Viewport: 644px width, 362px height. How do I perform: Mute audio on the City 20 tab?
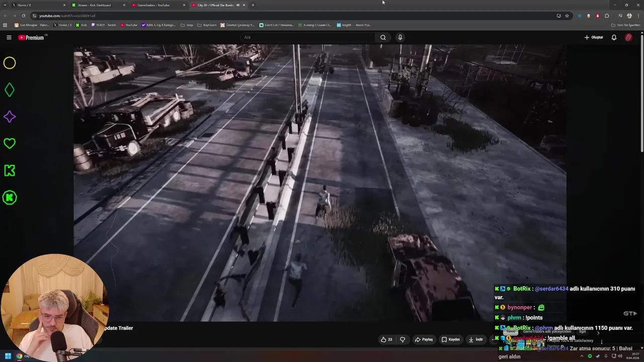coord(238,5)
